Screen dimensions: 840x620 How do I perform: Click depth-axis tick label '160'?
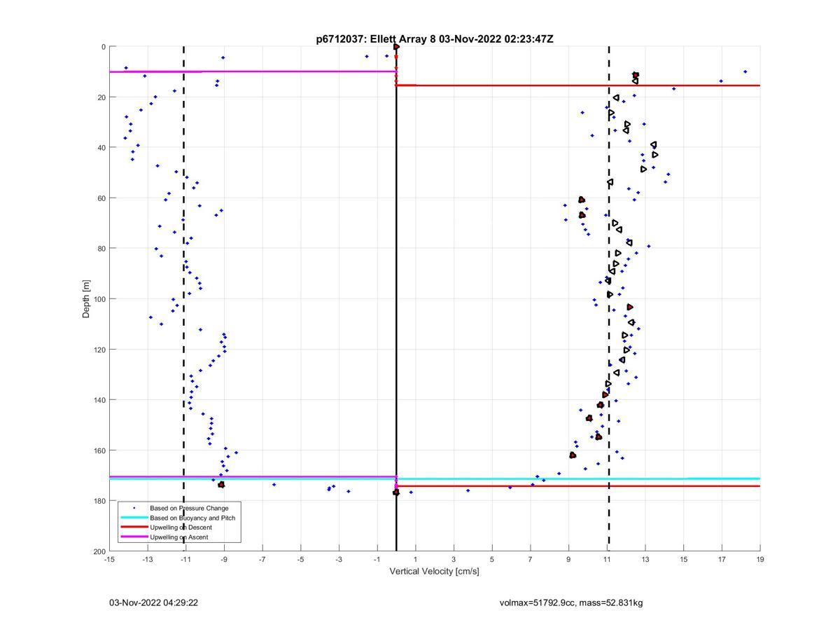point(99,450)
